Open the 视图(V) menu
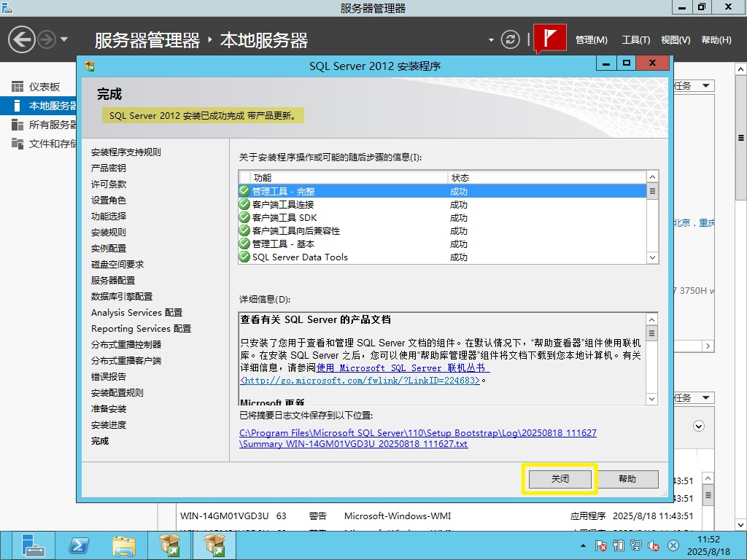Viewport: 747px width, 560px height. coord(675,40)
